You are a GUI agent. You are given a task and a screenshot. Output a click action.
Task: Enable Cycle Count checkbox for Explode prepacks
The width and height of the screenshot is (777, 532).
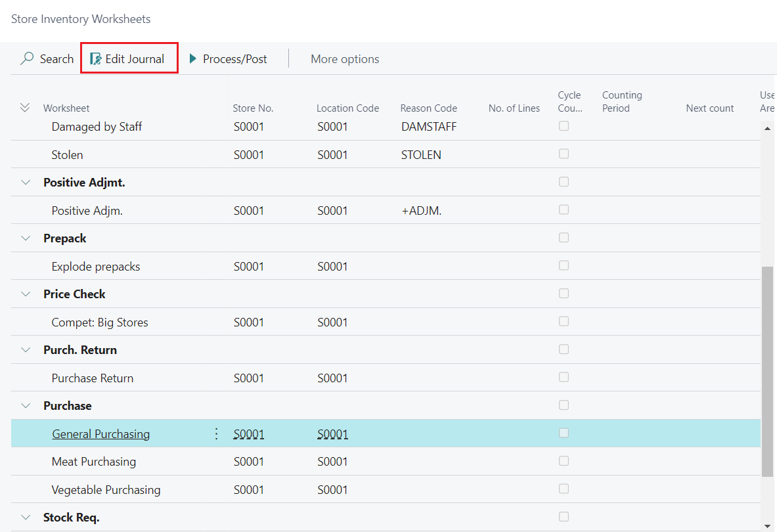click(564, 266)
